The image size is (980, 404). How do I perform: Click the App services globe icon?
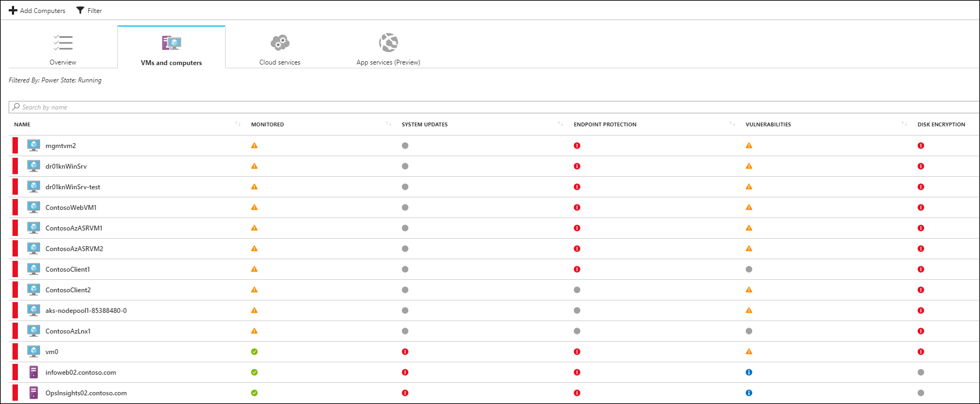tap(388, 42)
